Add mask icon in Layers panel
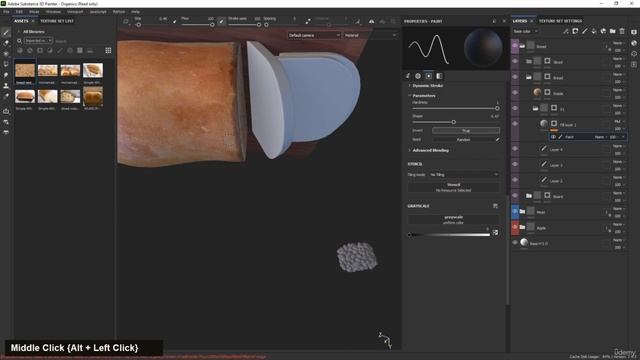The image size is (640, 360). pyautogui.click(x=575, y=31)
